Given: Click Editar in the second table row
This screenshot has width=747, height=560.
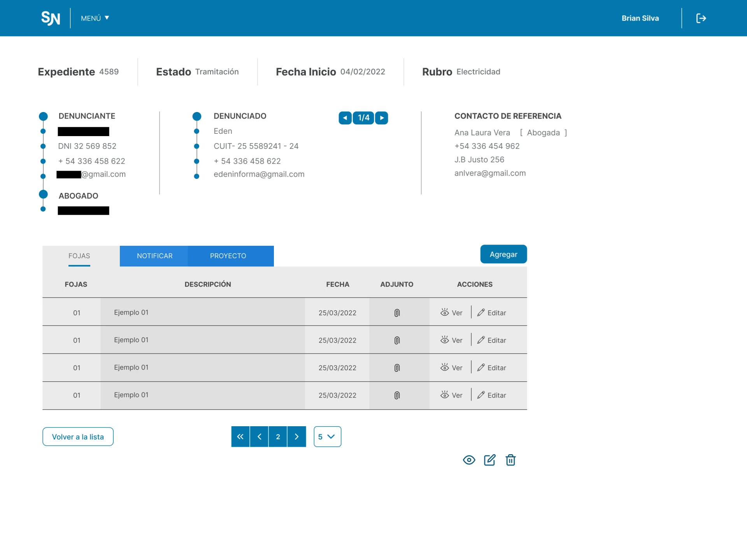Looking at the screenshot, I should pyautogui.click(x=492, y=340).
